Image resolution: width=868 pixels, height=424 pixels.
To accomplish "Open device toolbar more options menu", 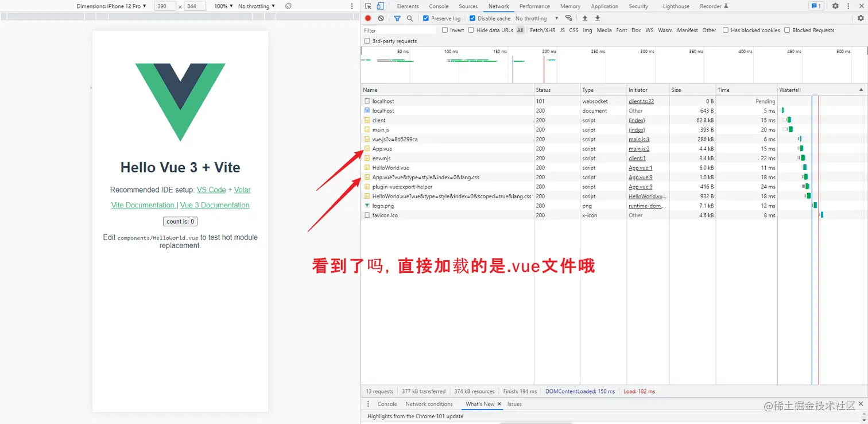I will click(x=352, y=6).
